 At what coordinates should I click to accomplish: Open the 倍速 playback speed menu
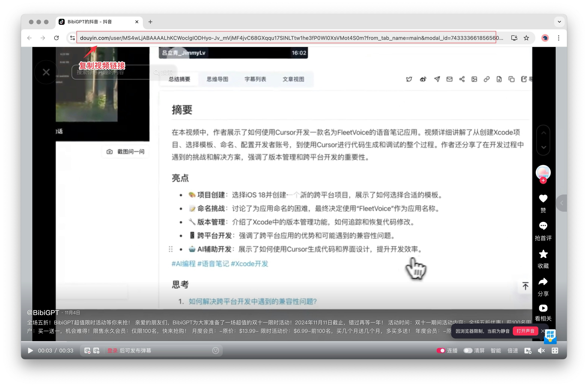coord(512,351)
